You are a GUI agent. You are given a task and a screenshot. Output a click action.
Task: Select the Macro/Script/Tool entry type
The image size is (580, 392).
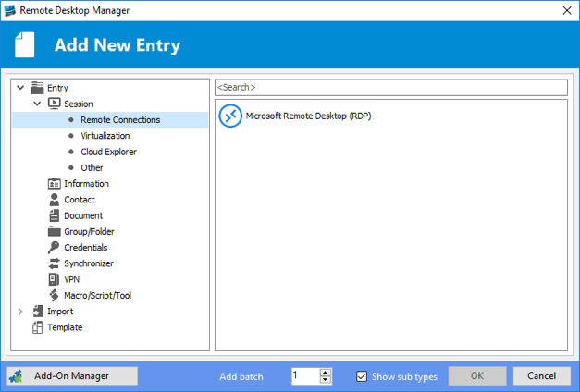[x=98, y=295]
